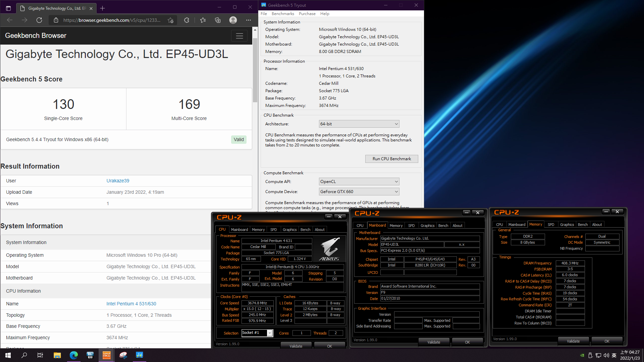Screen dimensions: 644x362
Task: Open Task View on the taskbar
Action: (x=40, y=355)
